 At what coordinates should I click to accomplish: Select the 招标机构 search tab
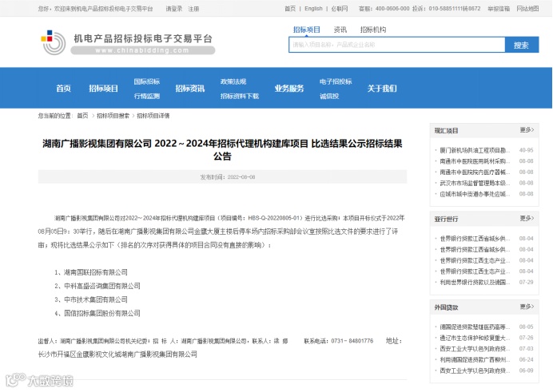pos(372,30)
